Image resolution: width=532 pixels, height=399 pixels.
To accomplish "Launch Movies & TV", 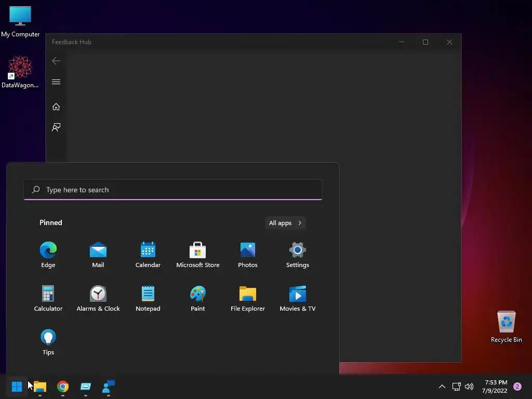I will click(298, 299).
